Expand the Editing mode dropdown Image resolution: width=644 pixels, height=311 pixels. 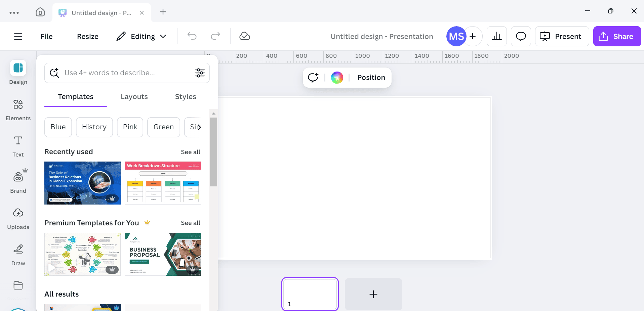click(142, 36)
